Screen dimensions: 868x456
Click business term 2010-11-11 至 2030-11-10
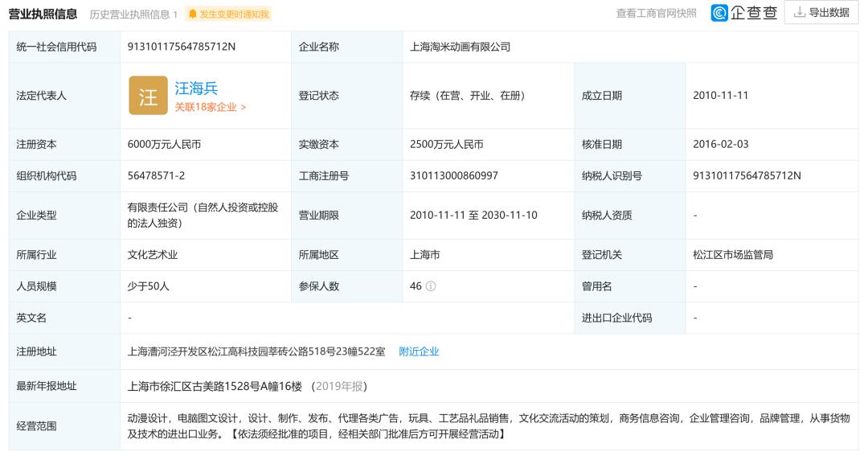pyautogui.click(x=474, y=215)
